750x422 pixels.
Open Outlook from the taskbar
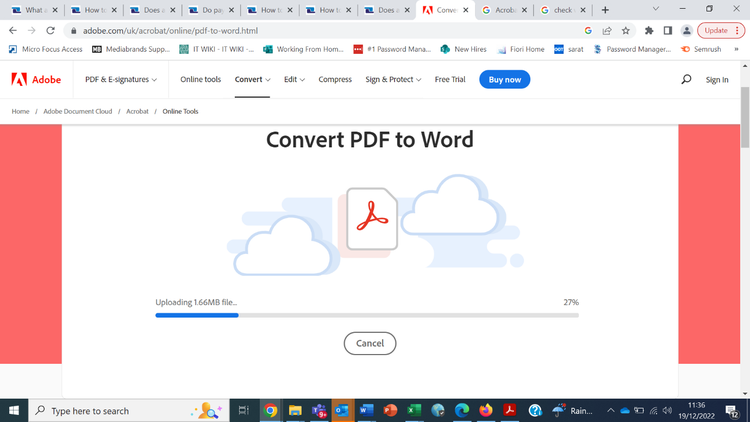coord(342,411)
